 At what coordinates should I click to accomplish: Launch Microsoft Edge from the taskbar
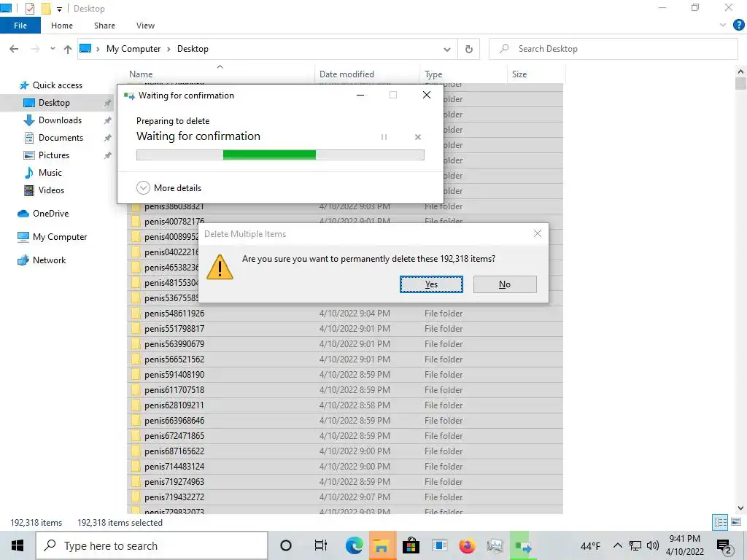(x=354, y=545)
